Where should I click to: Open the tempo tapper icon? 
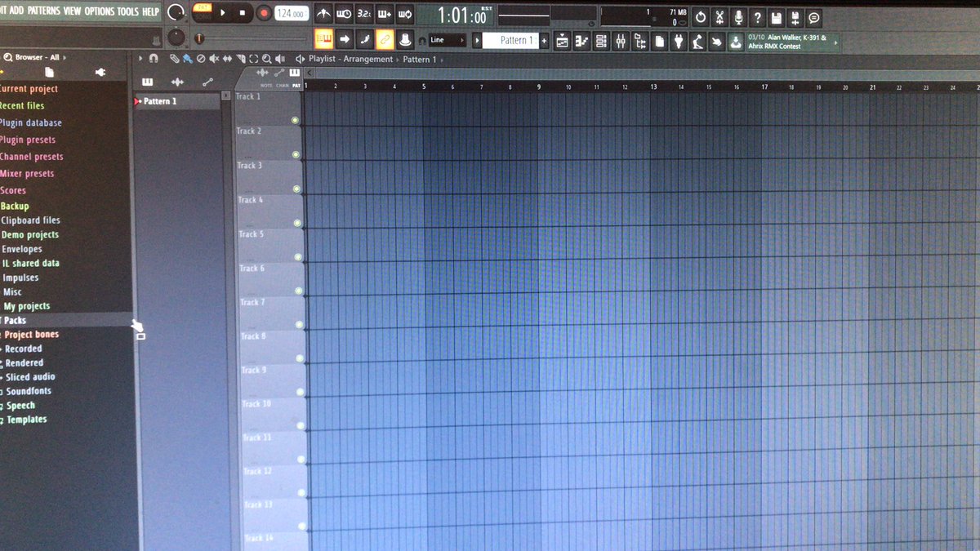tap(698, 40)
